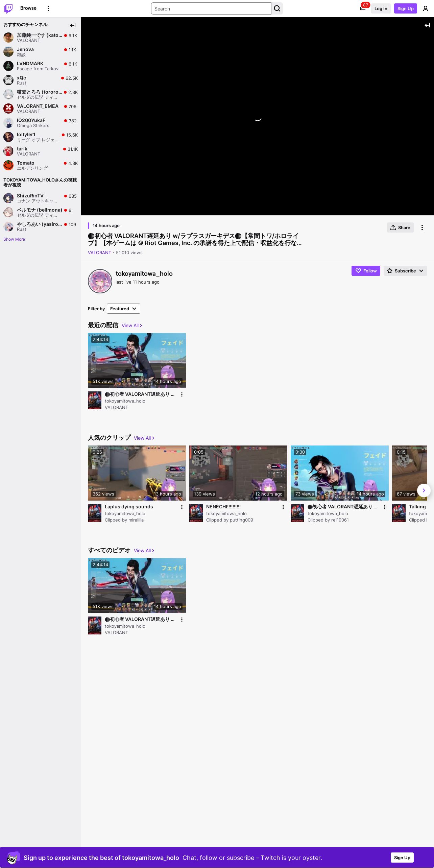The height and width of the screenshot is (868, 434).
Task: Open options for the NENECHI clip
Action: click(x=283, y=507)
